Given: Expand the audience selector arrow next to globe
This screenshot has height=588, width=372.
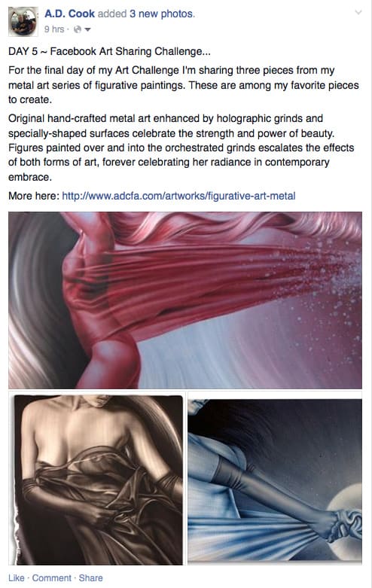Looking at the screenshot, I should [x=87, y=29].
